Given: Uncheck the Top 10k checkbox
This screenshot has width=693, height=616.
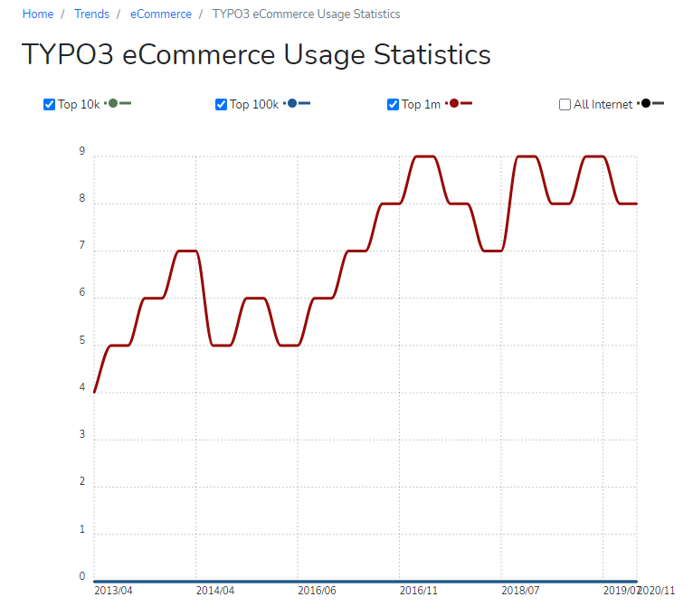Looking at the screenshot, I should tap(49, 104).
